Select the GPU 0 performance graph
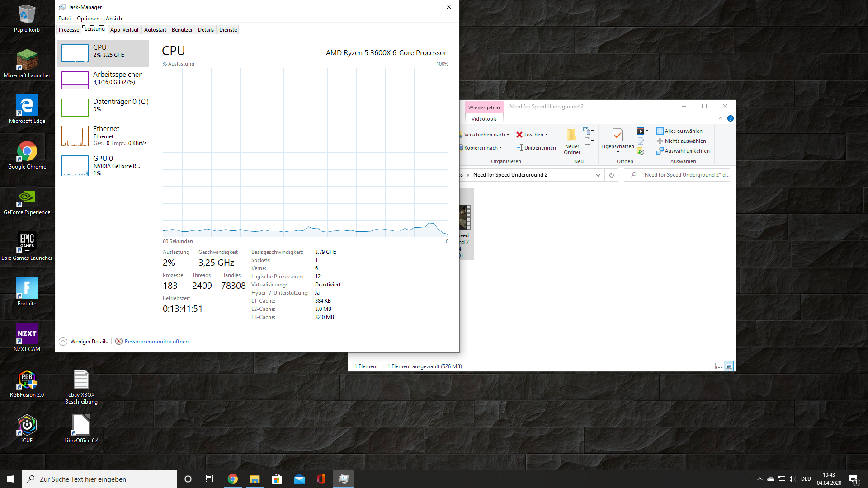868x488 pixels. tap(75, 166)
